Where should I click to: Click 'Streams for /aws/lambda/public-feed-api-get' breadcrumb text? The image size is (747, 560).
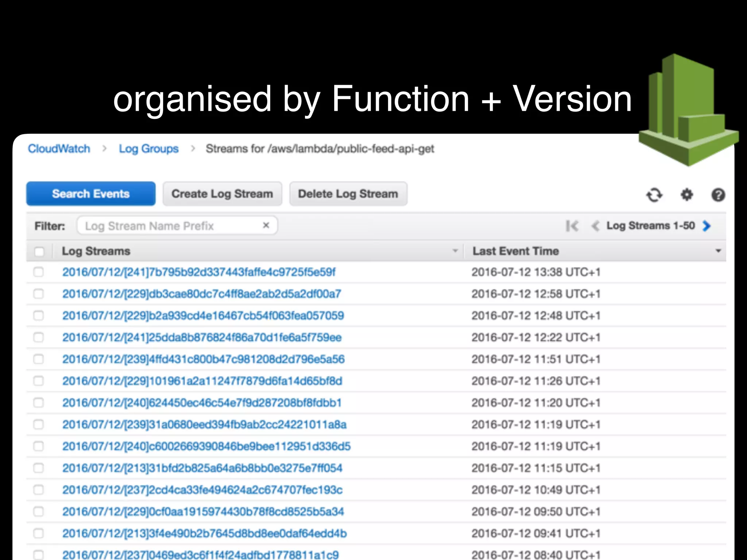(x=320, y=149)
